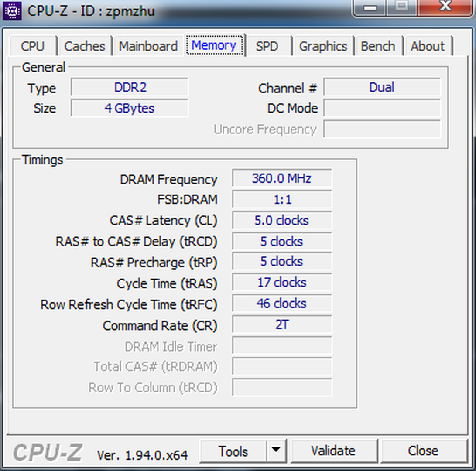
Task: Click the 1:1 FSB:DRAM ratio value
Action: [282, 199]
